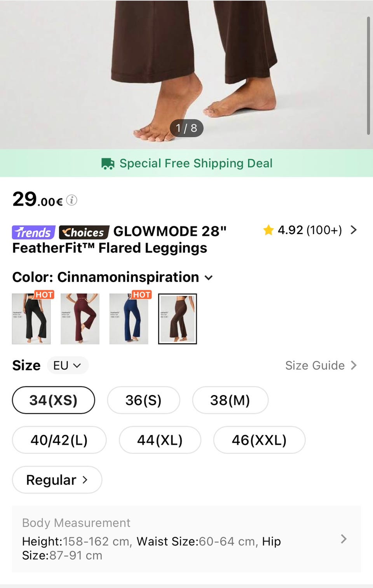Screen dimensions: 373x588
Task: Expand the Color Cinnamoninspiration dropdown
Action: pos(209,278)
